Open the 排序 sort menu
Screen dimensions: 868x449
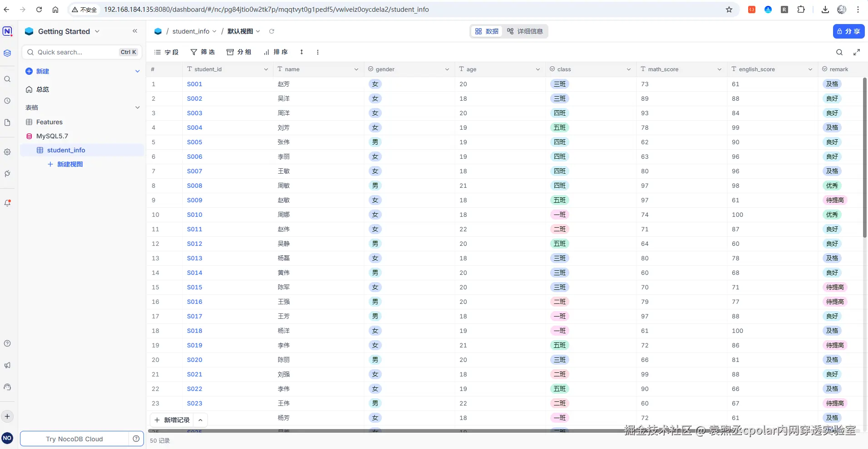pos(276,52)
